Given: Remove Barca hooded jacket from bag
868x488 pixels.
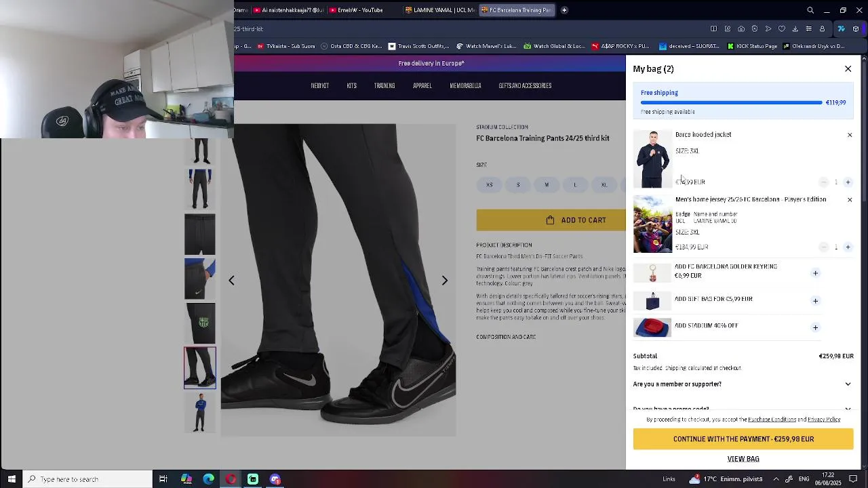Looking at the screenshot, I should [850, 135].
